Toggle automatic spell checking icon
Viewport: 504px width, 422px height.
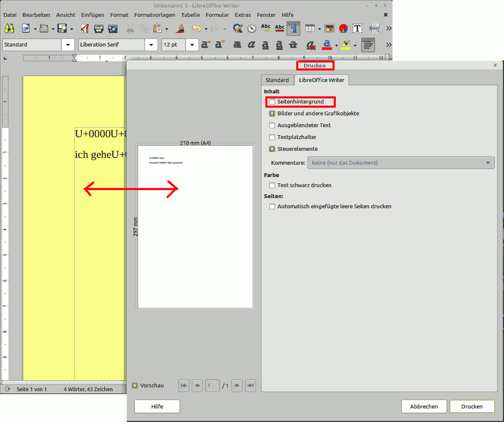coord(280,29)
